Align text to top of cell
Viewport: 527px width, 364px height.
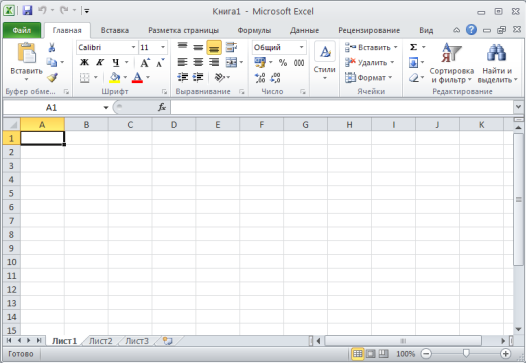tap(182, 47)
